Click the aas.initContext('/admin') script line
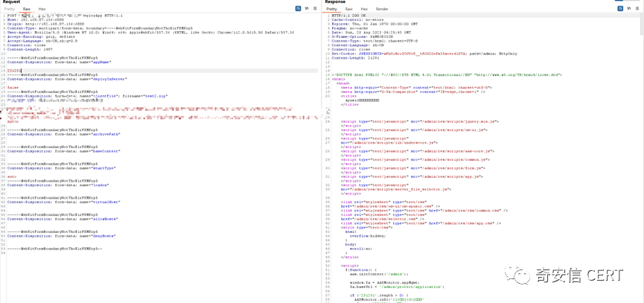This screenshot has height=303, width=644. click(377, 274)
